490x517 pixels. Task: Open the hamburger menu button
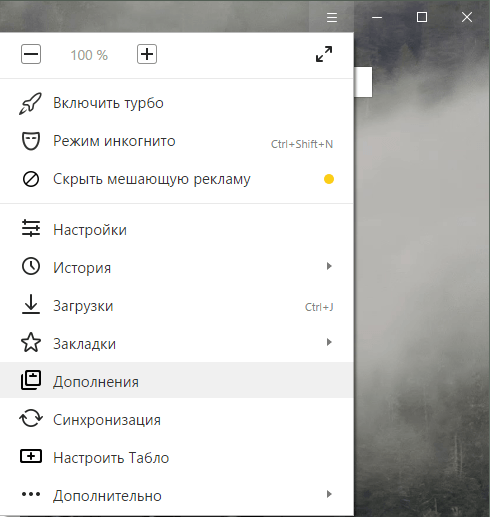pos(332,17)
